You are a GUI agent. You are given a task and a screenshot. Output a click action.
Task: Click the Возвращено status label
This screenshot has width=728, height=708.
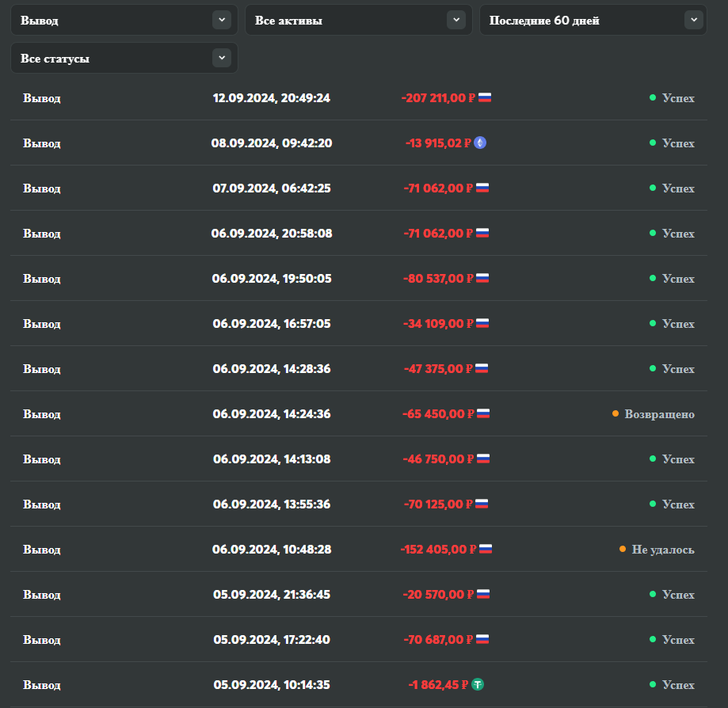tap(659, 414)
